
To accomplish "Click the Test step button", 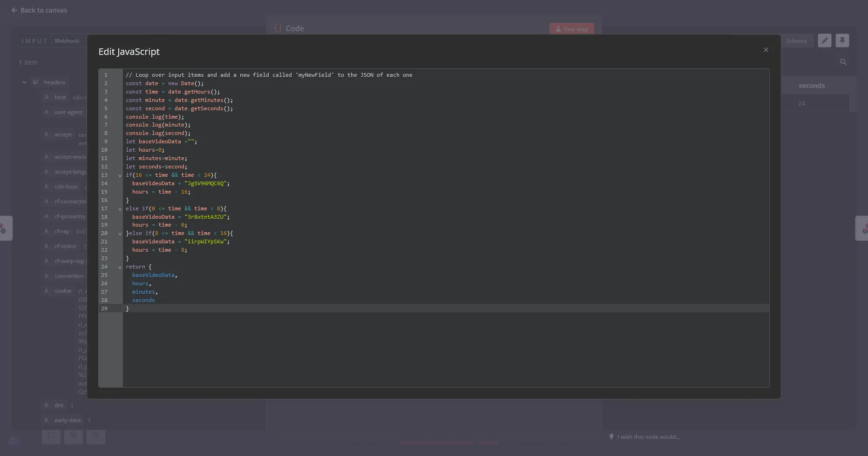I will coord(571,29).
